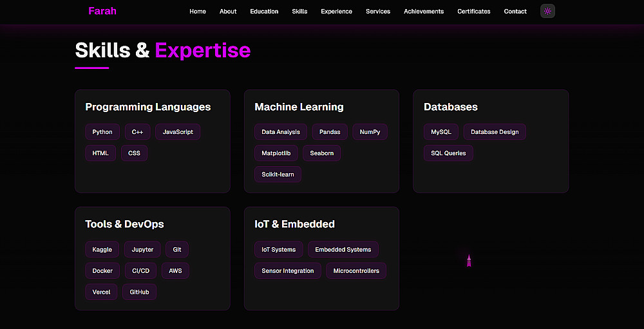Click the Tools & DevOps heading
The image size is (644, 329).
point(124,224)
